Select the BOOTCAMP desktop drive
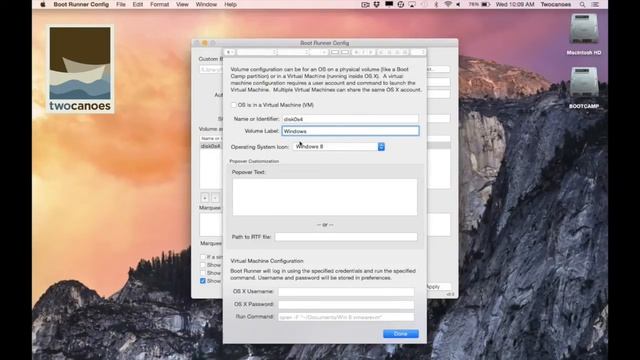 click(x=584, y=88)
